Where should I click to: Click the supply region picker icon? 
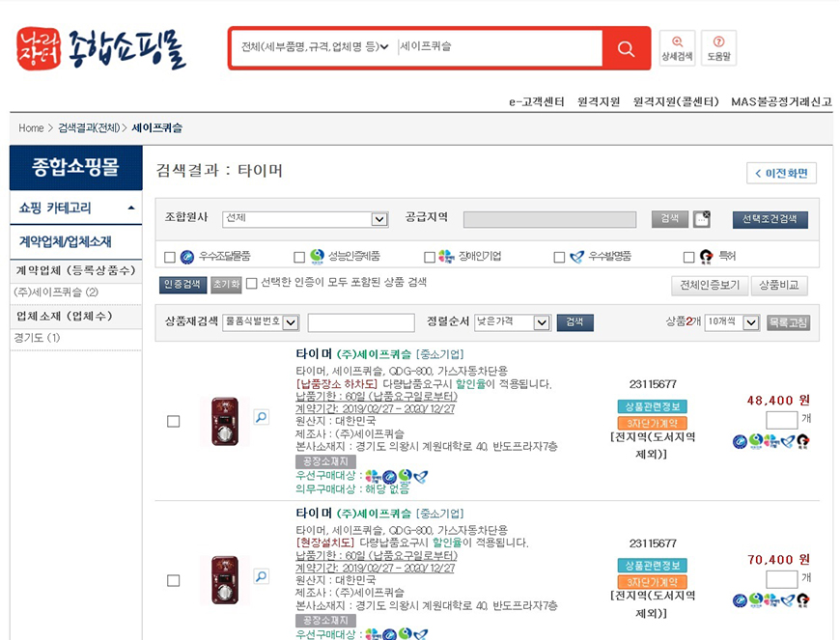pos(702,219)
